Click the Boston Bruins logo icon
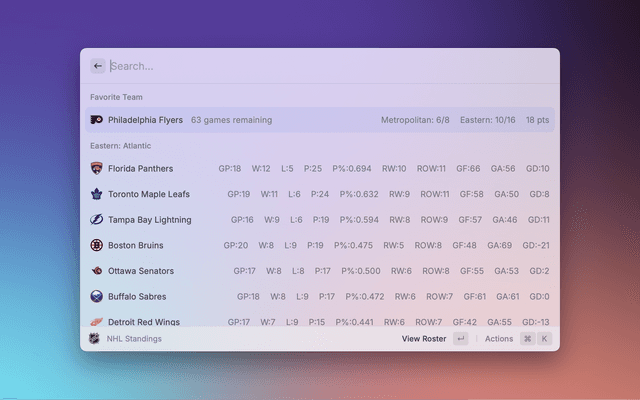Image resolution: width=640 pixels, height=400 pixels. (96, 245)
